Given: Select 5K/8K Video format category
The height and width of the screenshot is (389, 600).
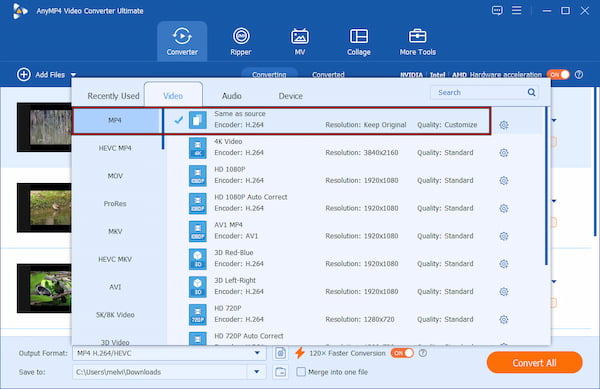Looking at the screenshot, I should pos(115,315).
